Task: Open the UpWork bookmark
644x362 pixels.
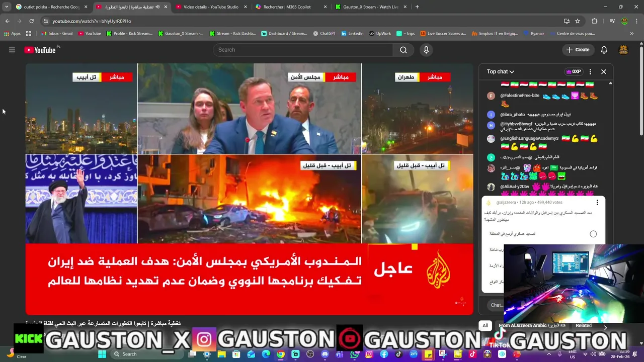Action: pos(380,34)
